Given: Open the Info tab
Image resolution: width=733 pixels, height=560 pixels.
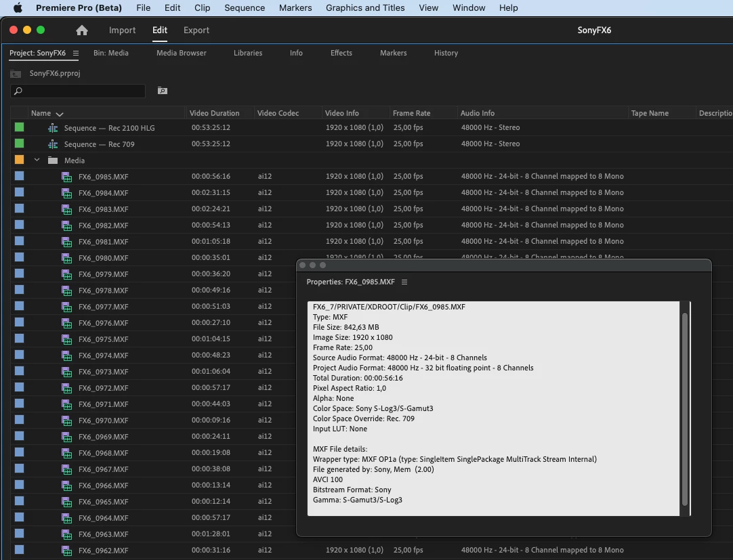Looking at the screenshot, I should click(x=296, y=53).
